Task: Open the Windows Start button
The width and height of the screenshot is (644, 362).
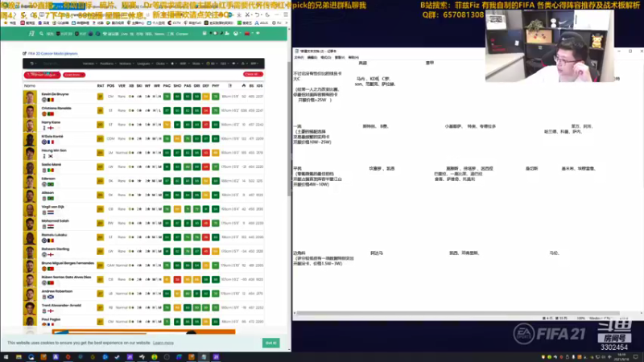Action: 6,357
